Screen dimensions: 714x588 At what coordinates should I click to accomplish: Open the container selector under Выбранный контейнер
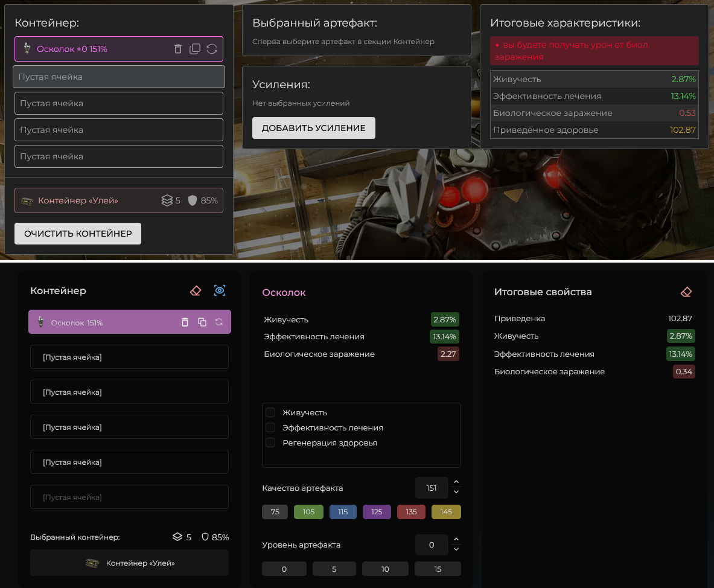(x=129, y=563)
